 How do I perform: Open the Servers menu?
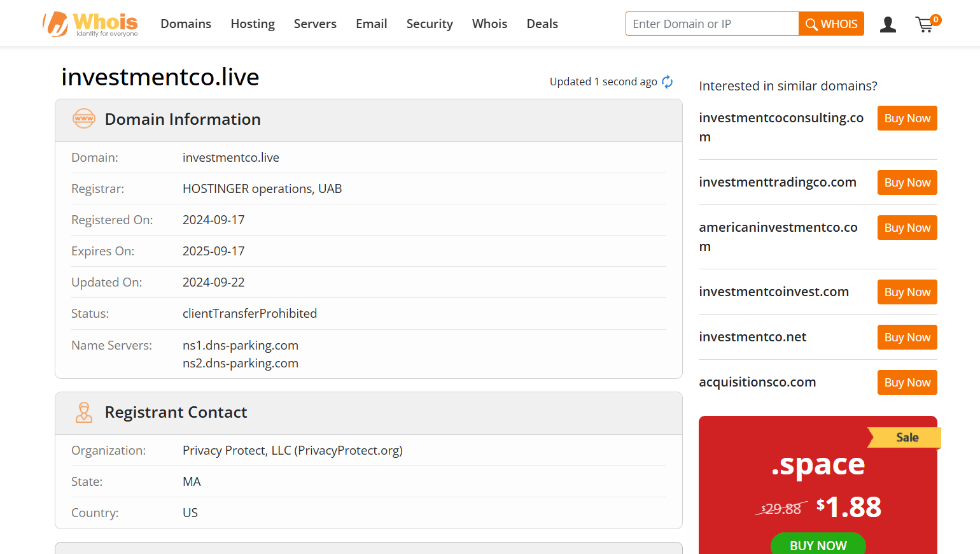pyautogui.click(x=315, y=24)
